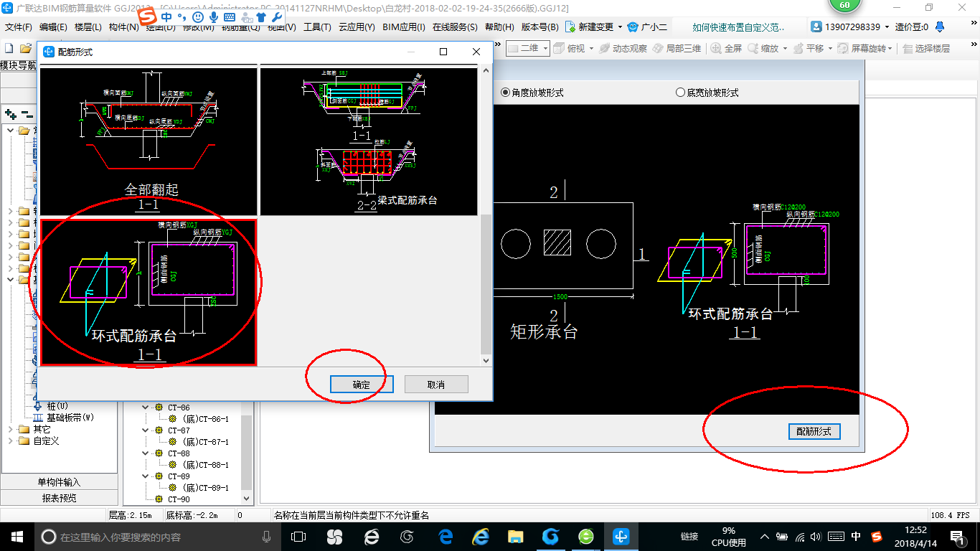
Task: Click the Task View icon in taskbar
Action: tap(298, 536)
